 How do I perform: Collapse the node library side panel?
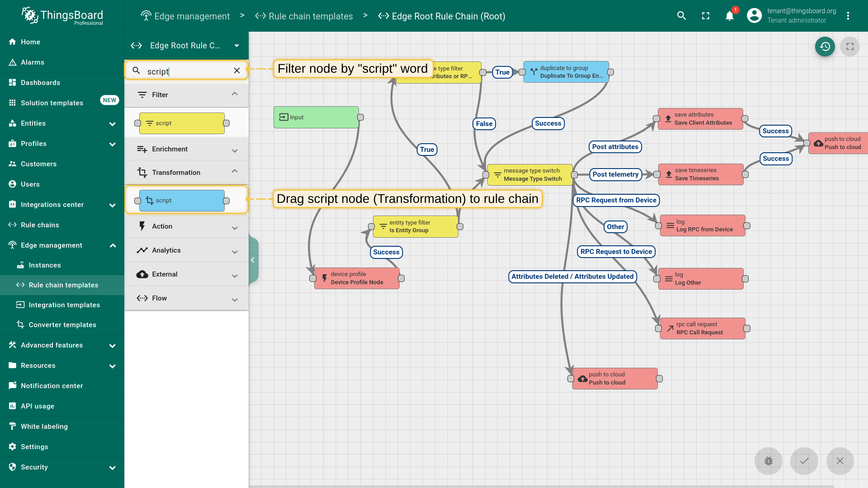click(253, 260)
